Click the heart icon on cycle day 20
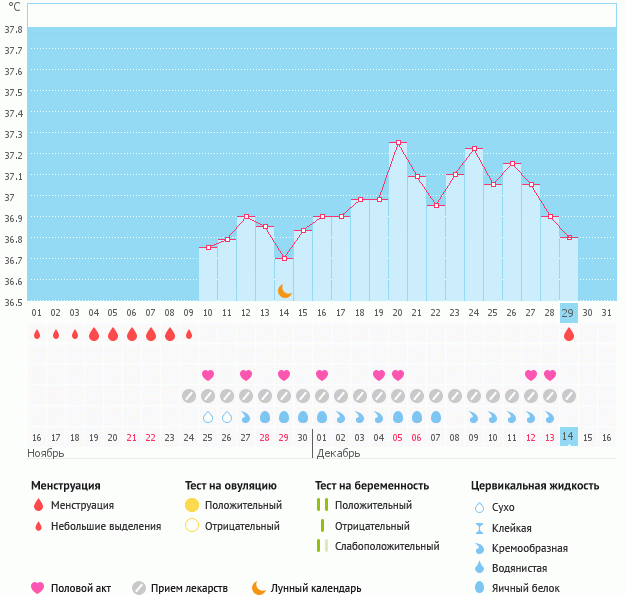Viewport: 626px width, 595px height. [398, 375]
